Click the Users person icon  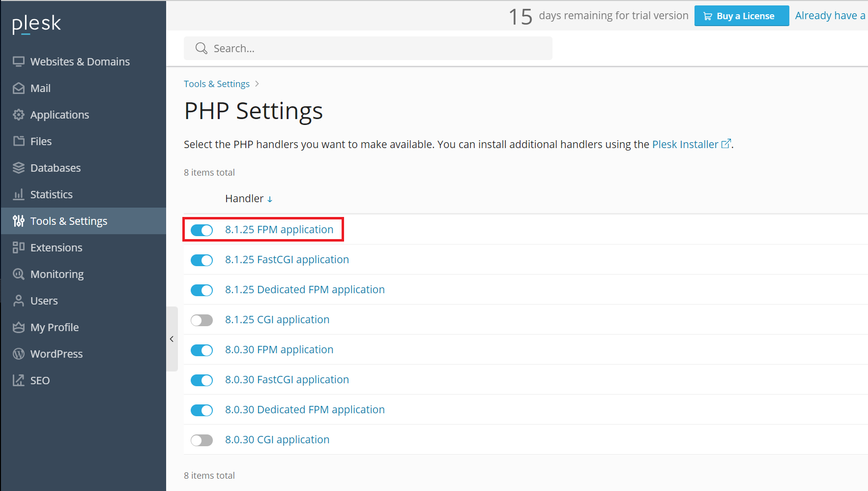click(19, 301)
